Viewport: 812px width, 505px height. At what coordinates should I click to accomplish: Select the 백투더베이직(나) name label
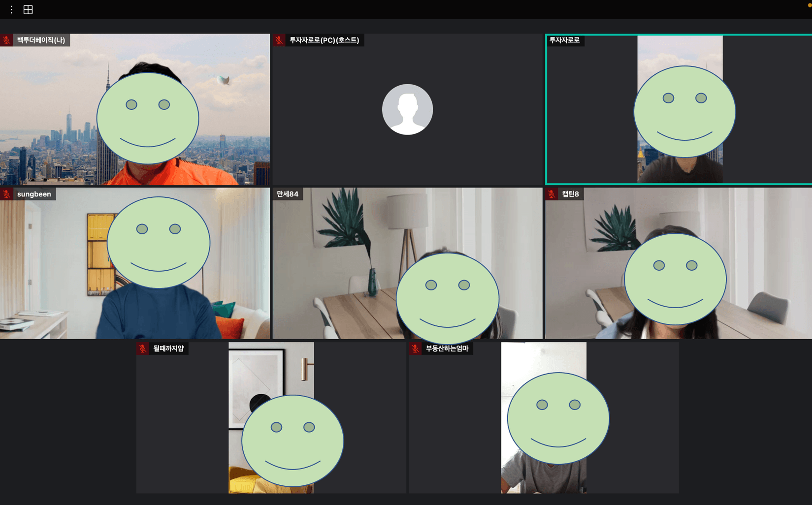click(41, 40)
